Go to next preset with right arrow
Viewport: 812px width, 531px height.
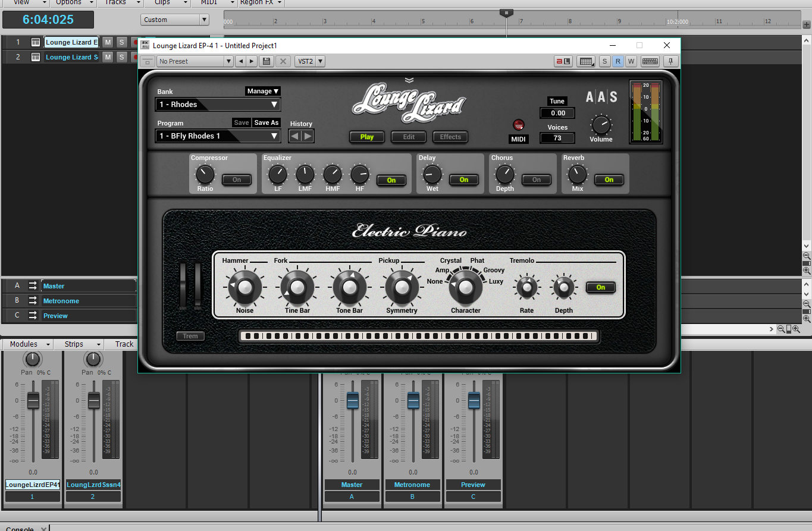point(252,61)
